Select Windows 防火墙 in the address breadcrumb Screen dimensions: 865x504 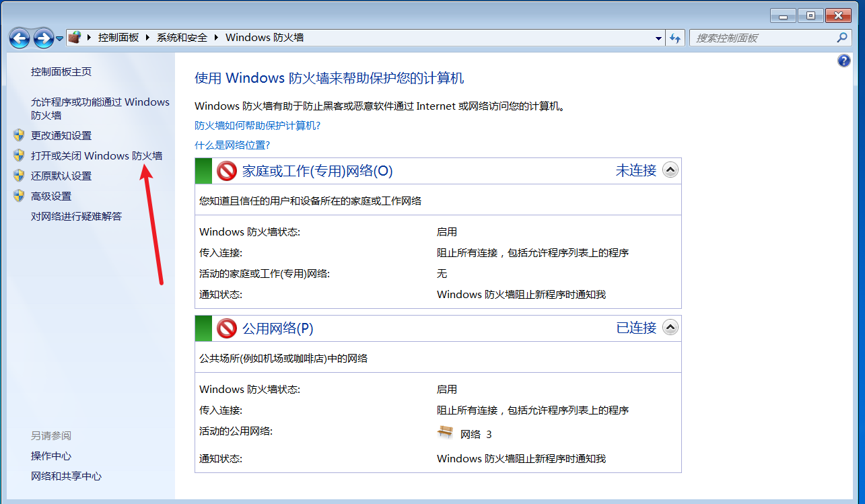(x=265, y=38)
